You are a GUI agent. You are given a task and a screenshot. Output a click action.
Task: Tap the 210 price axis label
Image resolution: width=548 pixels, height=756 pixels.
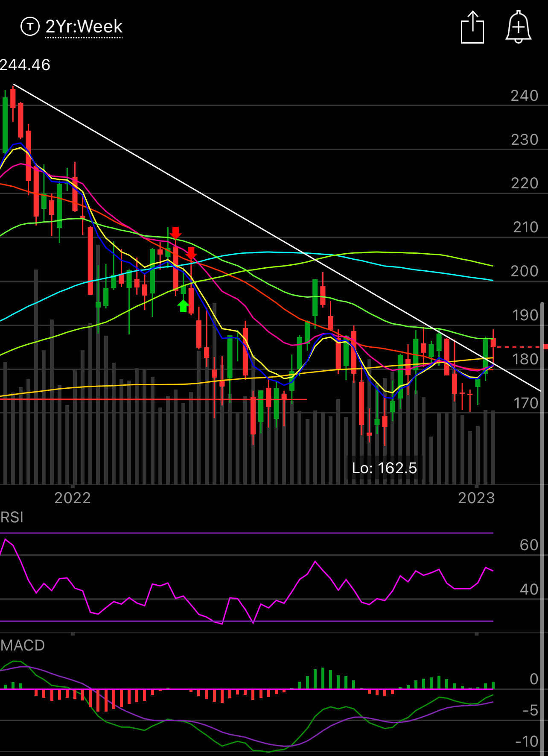point(526,227)
